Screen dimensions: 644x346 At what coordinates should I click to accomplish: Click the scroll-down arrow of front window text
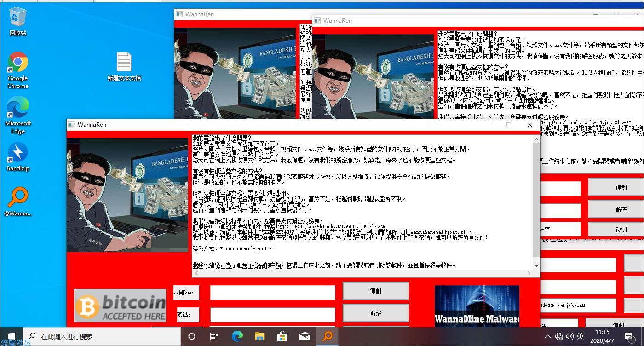click(536, 265)
